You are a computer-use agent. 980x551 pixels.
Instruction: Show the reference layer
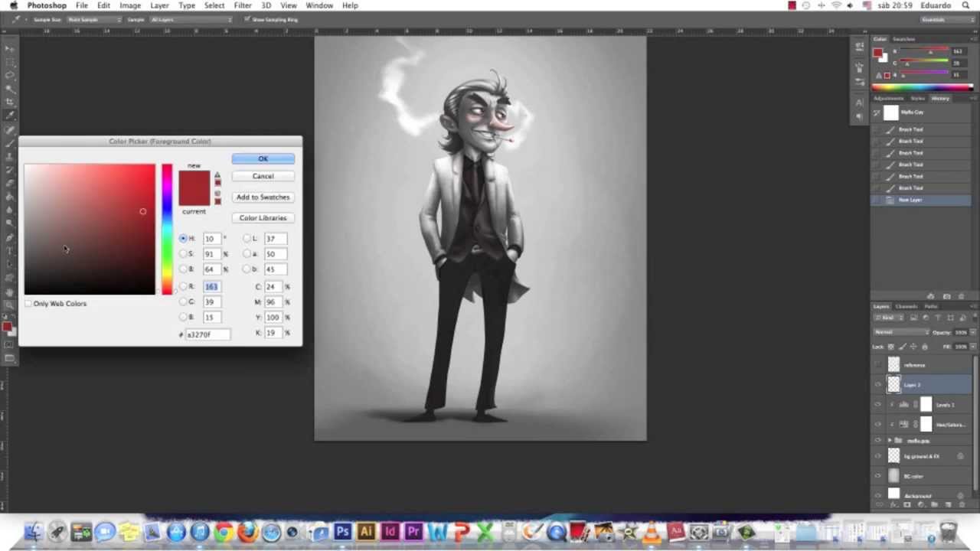pos(878,365)
